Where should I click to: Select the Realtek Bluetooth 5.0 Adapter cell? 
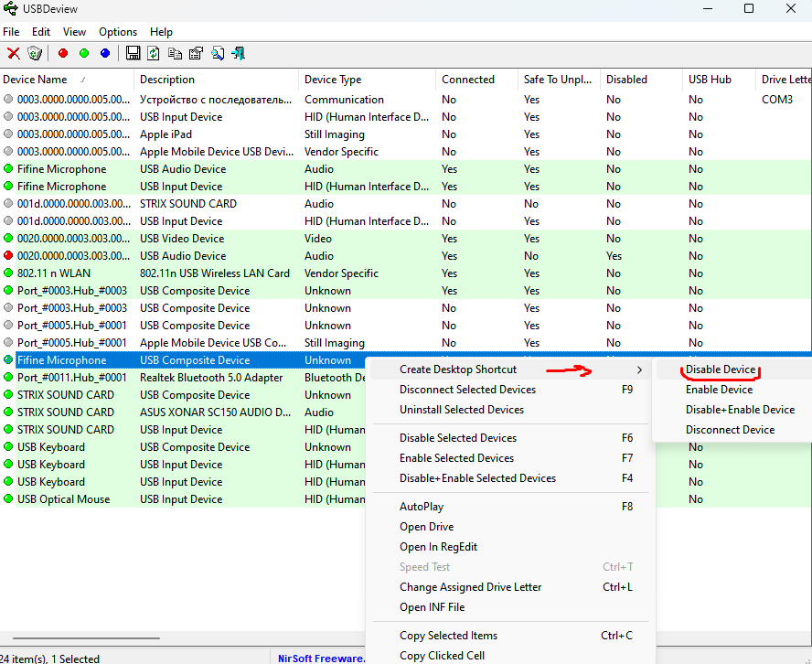pos(211,378)
